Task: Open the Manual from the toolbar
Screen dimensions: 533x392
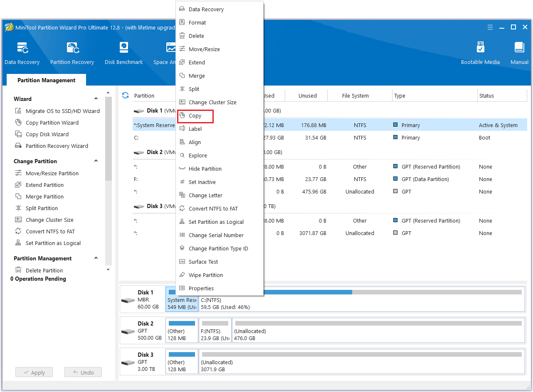Action: pos(519,53)
